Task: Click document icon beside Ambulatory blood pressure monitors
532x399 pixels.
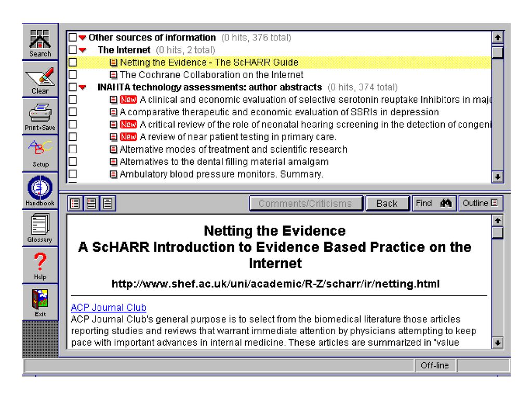Action: [114, 174]
